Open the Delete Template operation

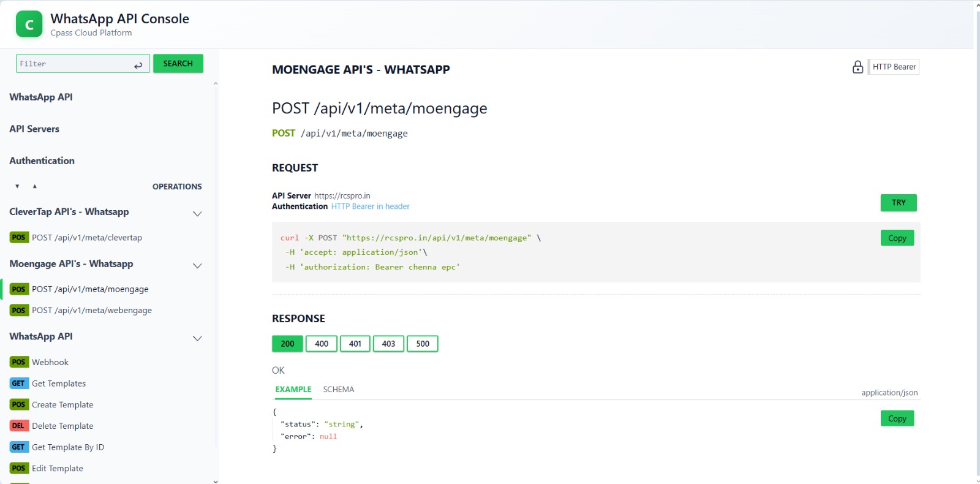pyautogui.click(x=62, y=426)
